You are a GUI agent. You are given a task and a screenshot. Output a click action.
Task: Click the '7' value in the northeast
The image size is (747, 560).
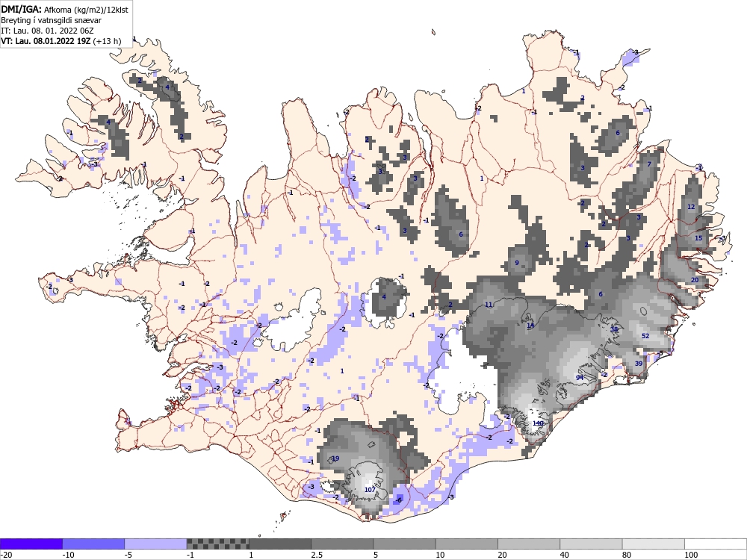(649, 164)
